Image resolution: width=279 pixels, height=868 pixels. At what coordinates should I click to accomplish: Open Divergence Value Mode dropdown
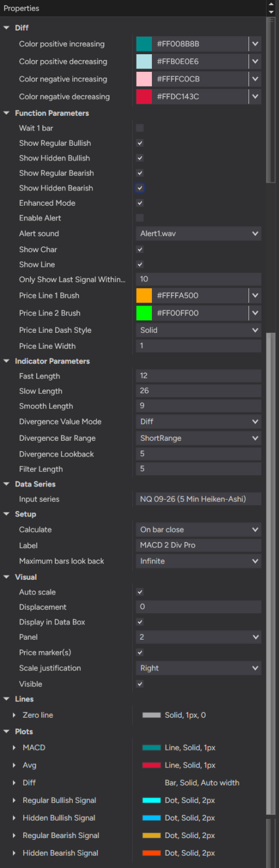click(x=198, y=422)
